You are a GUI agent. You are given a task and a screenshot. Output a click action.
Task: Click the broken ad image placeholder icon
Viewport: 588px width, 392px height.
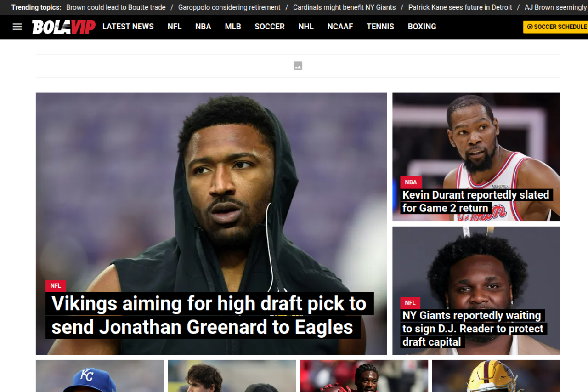pos(298,66)
